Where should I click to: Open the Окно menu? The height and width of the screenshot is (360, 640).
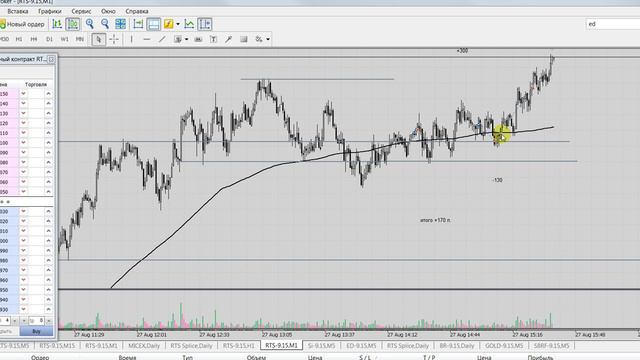[x=108, y=11]
